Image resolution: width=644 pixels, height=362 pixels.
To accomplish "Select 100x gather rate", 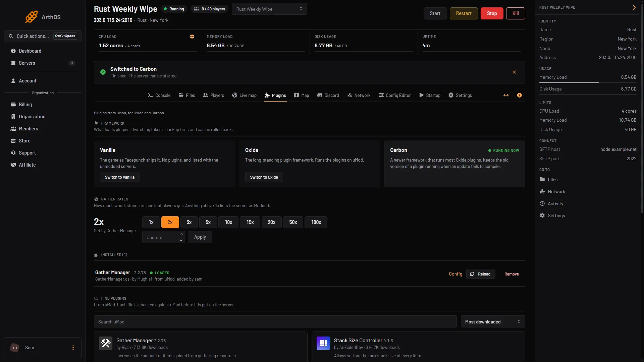I will pos(316,222).
